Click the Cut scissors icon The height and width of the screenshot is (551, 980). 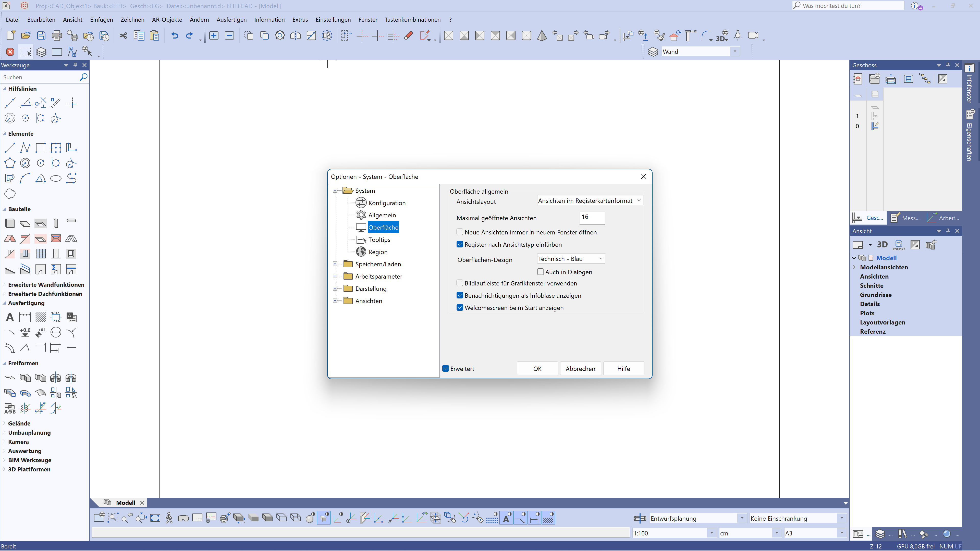(123, 36)
